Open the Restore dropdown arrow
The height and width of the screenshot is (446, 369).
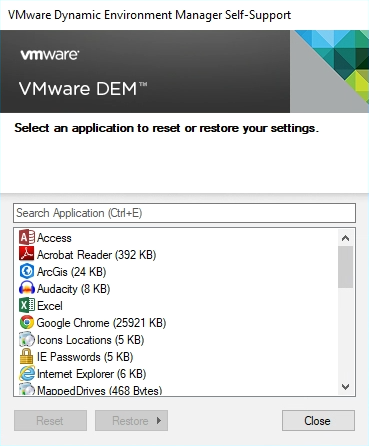coord(159,421)
